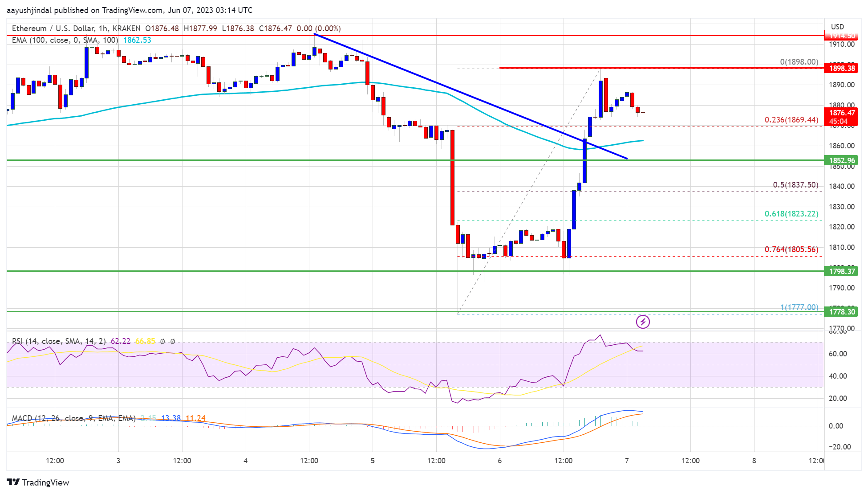Click the 0.236(1869.44) Fibonacci label

(x=791, y=120)
